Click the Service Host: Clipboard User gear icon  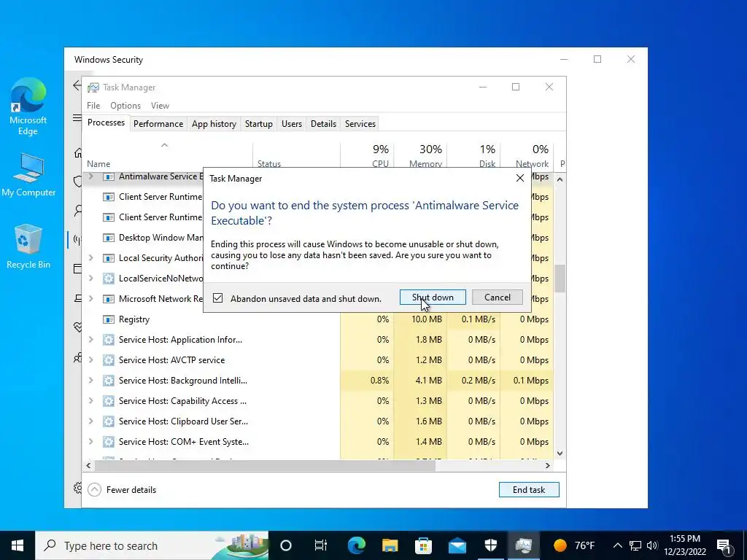pyautogui.click(x=109, y=421)
